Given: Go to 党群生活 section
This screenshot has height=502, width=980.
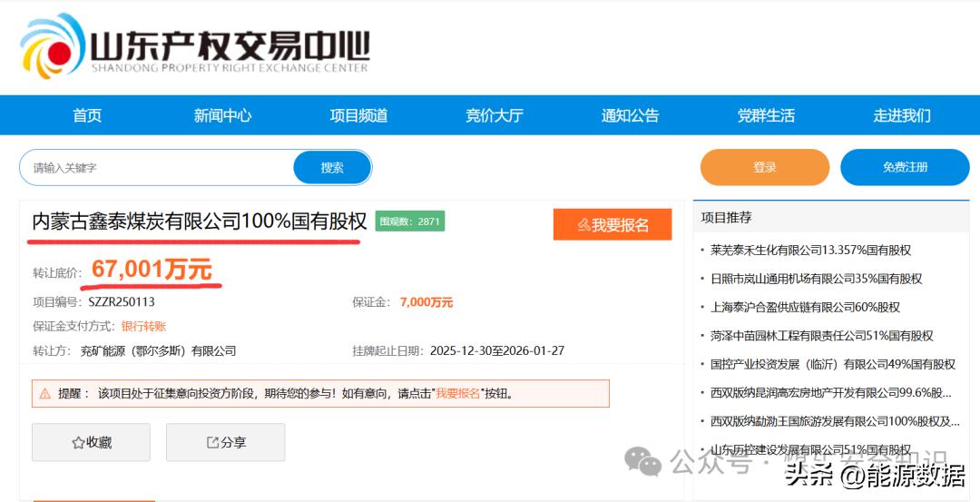Looking at the screenshot, I should tap(766, 115).
